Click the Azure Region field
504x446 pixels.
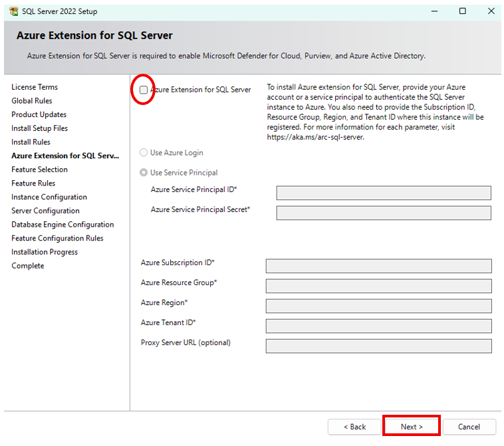(x=378, y=306)
